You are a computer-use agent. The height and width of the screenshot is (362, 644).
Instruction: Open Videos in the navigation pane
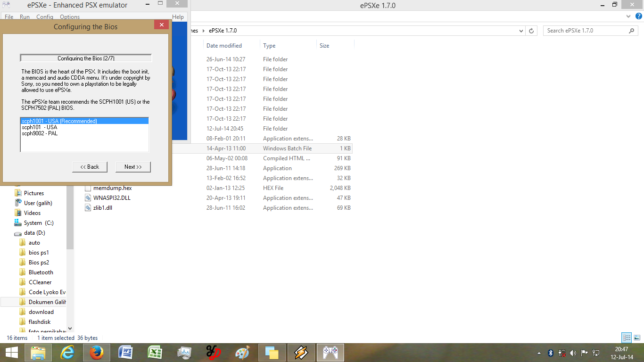tap(32, 213)
